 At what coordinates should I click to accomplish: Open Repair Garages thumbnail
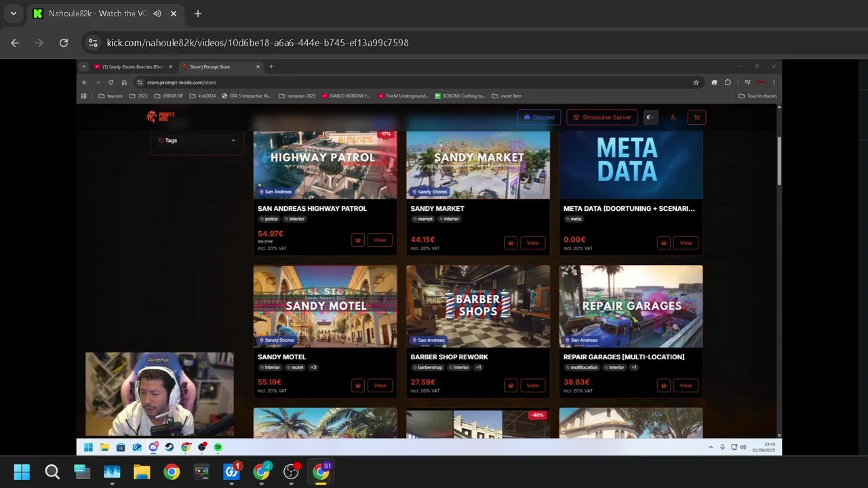pos(631,306)
